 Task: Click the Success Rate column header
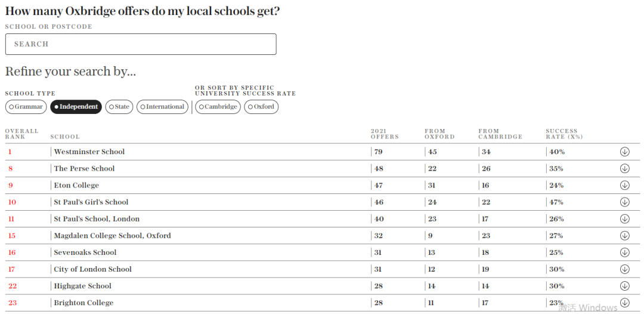(564, 134)
